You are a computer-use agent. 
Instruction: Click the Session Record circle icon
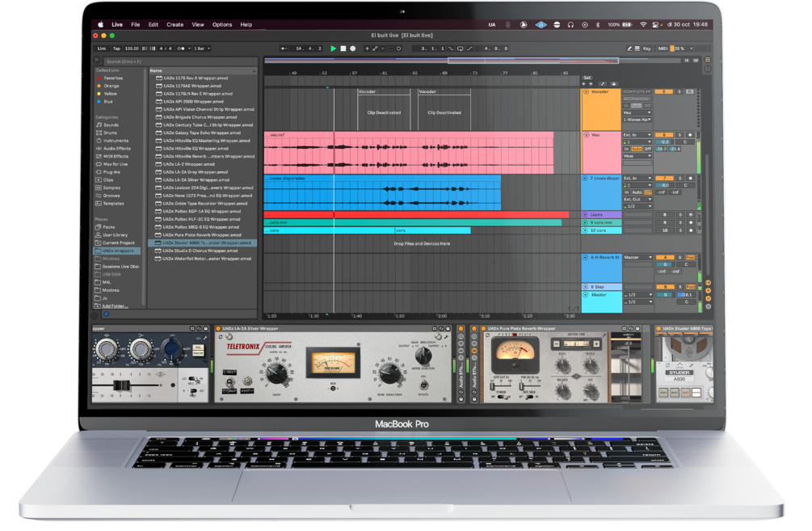click(399, 48)
